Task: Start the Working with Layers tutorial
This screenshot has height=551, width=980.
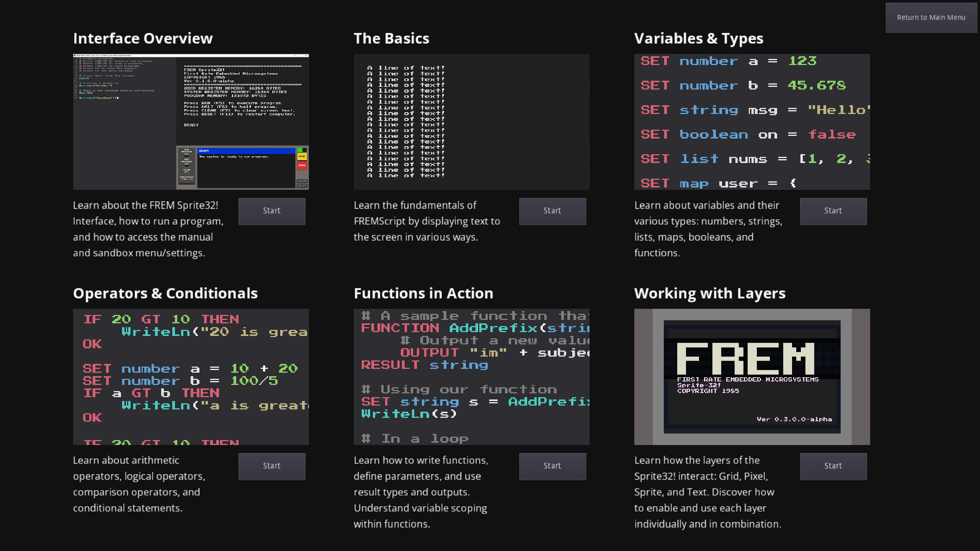Action: tap(833, 466)
